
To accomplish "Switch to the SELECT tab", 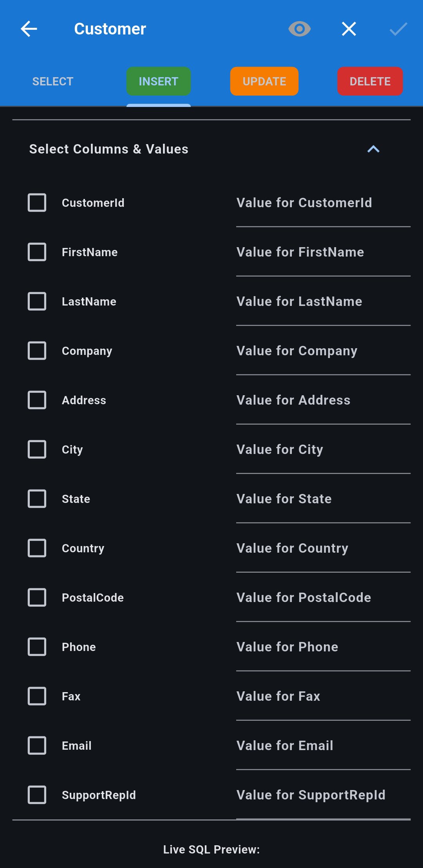I will pyautogui.click(x=53, y=81).
